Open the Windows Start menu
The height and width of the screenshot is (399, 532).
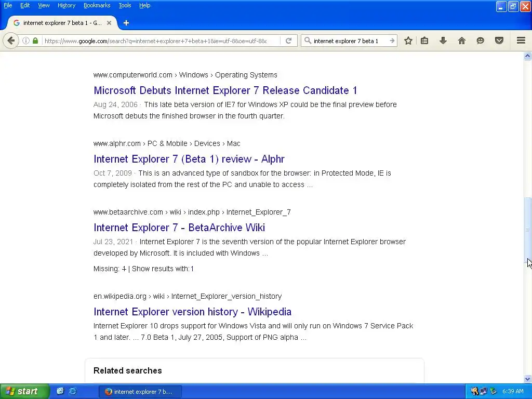(25, 391)
